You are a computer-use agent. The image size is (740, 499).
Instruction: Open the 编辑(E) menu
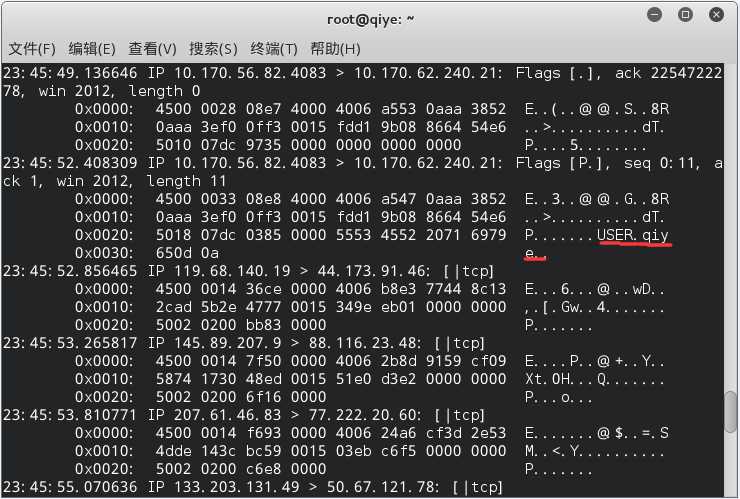point(92,49)
